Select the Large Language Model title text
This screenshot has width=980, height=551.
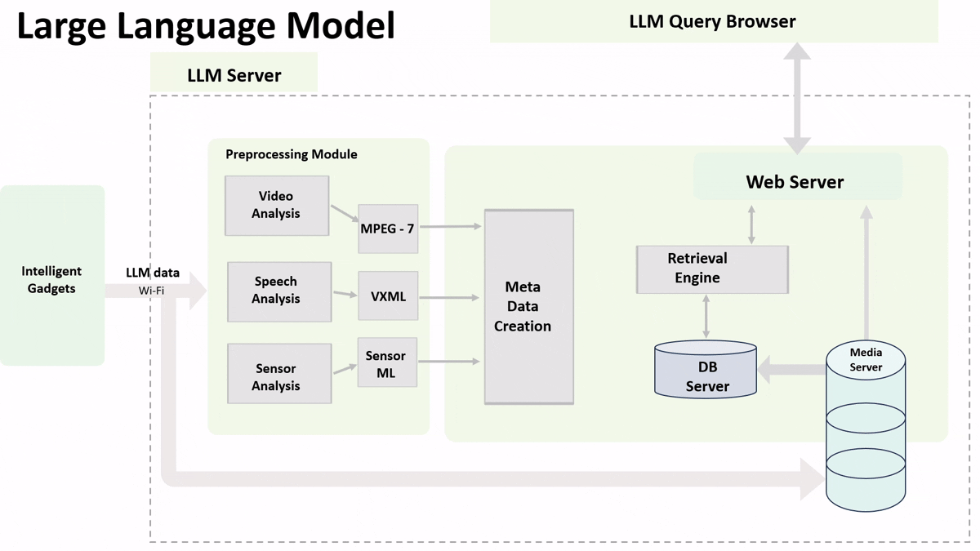[206, 25]
